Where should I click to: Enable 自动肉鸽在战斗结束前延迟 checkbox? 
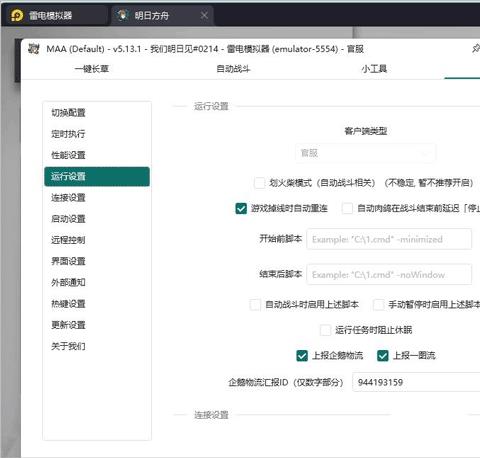pos(347,208)
